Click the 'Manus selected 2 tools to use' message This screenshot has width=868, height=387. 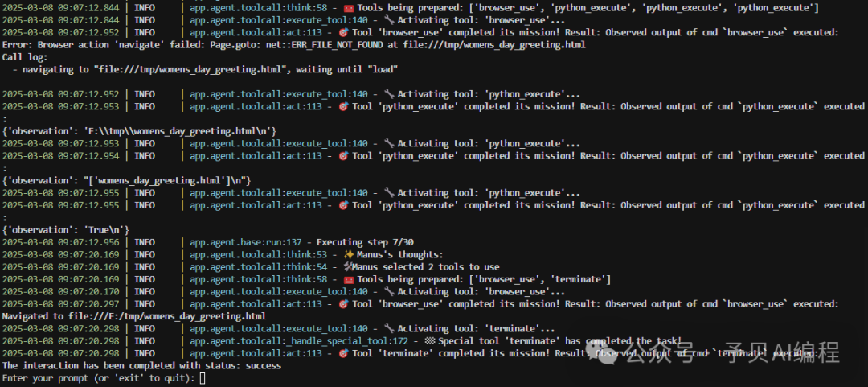(x=428, y=267)
